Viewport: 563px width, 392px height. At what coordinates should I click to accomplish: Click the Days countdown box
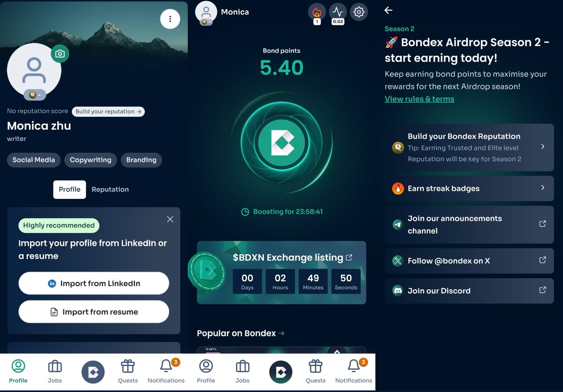pos(247,281)
